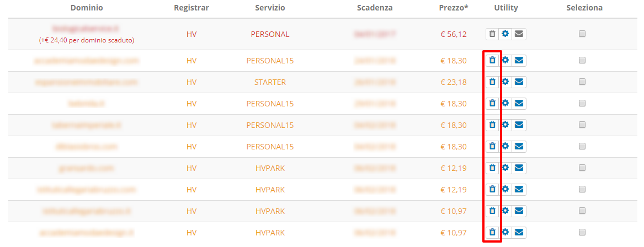Click the gray envelope icon in the PERSONAL row
This screenshot has height=247, width=644.
[519, 34]
